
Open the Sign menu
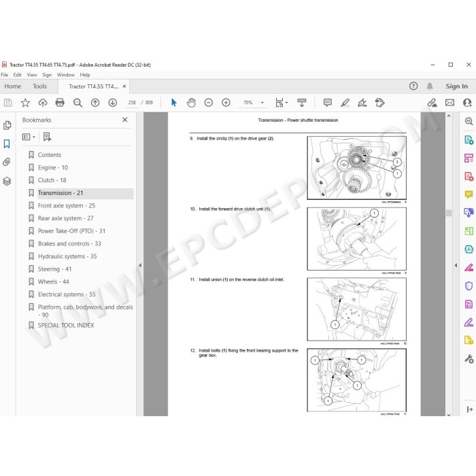tap(47, 75)
